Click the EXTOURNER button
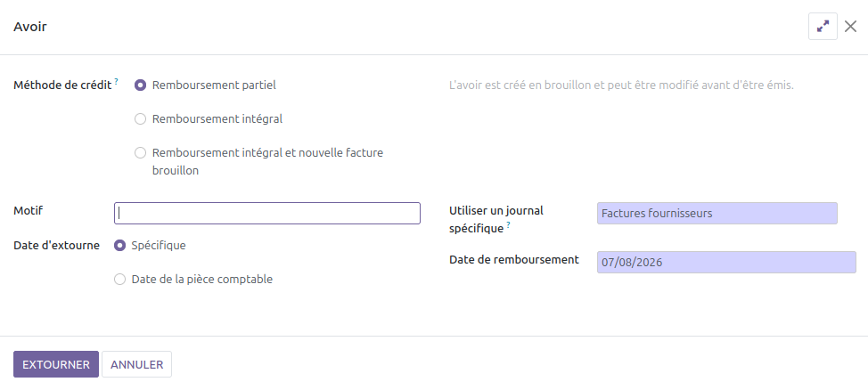Viewport: 868px width, 390px height. coord(56,364)
